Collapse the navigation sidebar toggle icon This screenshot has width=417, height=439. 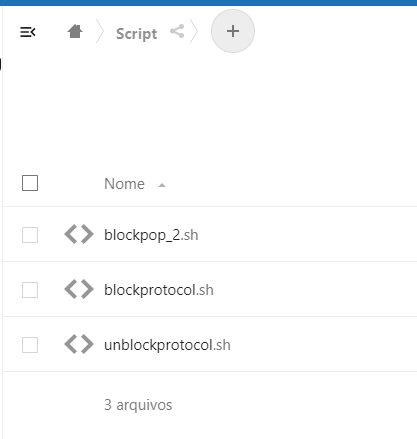coord(28,32)
